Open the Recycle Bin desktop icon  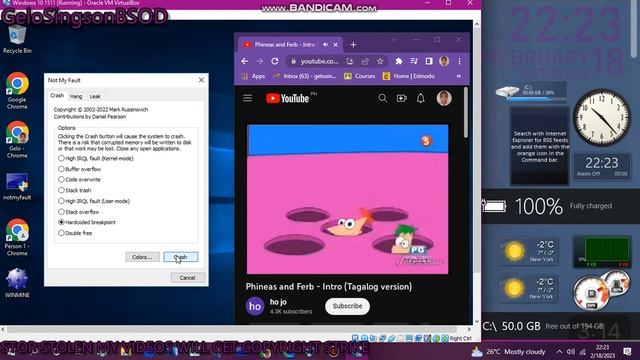(x=17, y=39)
